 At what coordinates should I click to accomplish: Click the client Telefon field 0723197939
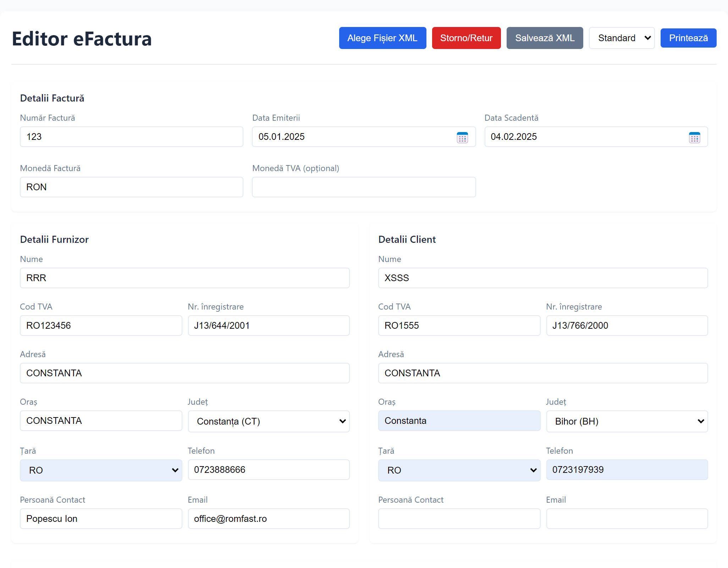point(627,470)
